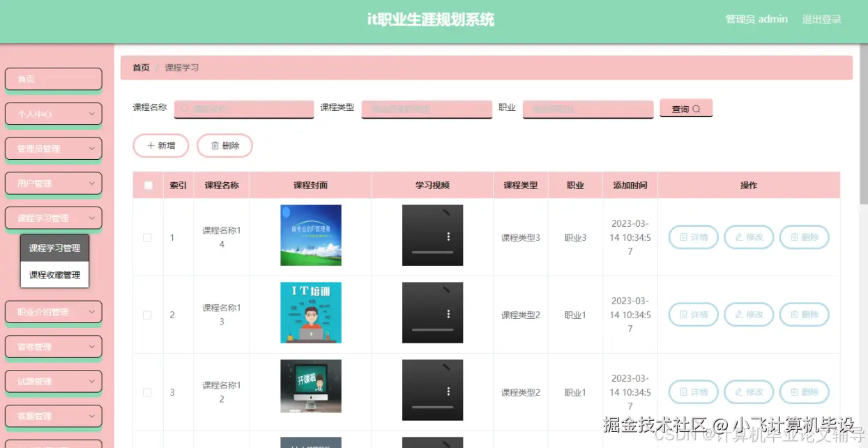Click 首页 in the breadcrumb
The image size is (868, 448).
pyautogui.click(x=141, y=68)
